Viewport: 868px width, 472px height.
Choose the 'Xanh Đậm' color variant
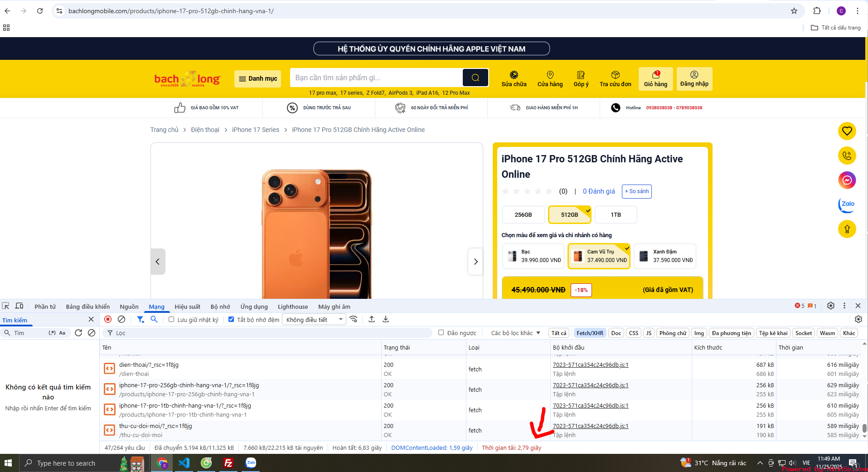tap(664, 256)
